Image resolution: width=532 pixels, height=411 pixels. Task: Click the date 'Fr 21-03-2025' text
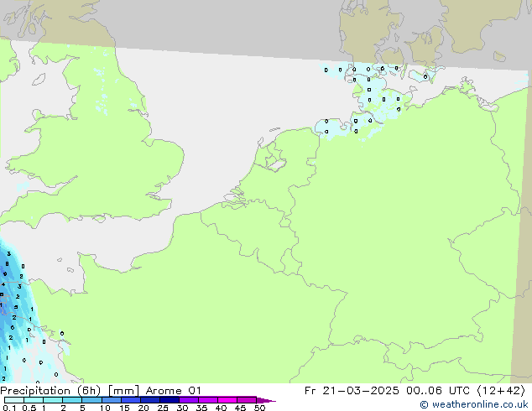pyautogui.click(x=352, y=391)
